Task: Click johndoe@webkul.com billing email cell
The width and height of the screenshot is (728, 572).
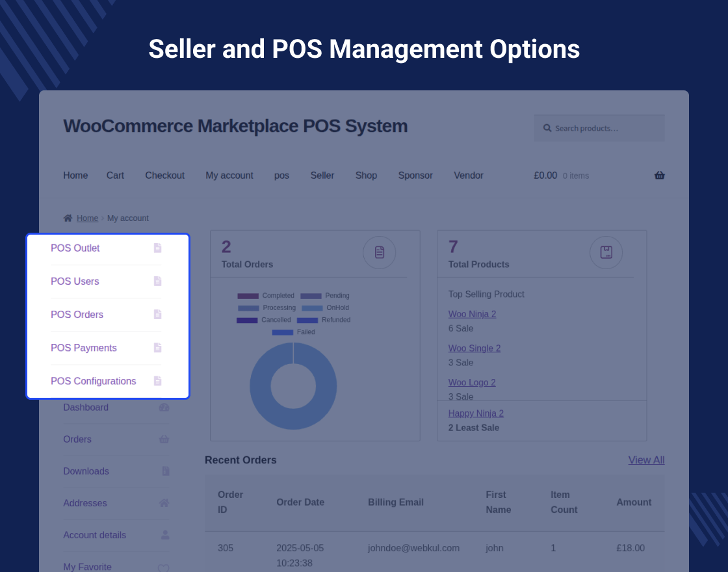Action: pyautogui.click(x=413, y=548)
